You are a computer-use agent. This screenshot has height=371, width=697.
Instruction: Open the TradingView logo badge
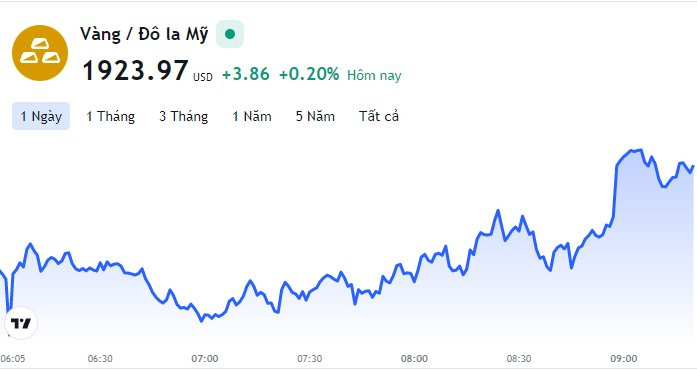point(21,323)
